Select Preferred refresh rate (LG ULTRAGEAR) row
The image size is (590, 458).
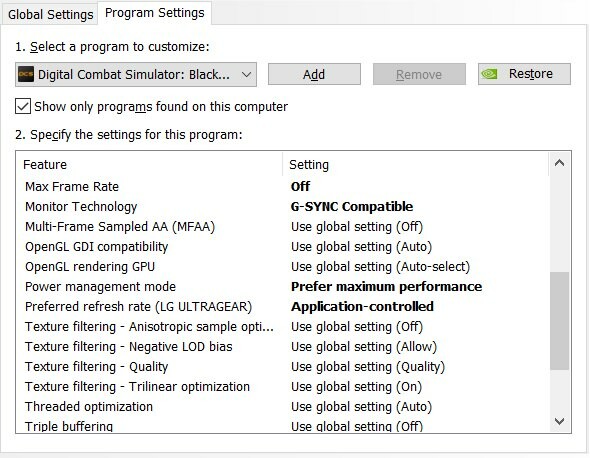(282, 306)
